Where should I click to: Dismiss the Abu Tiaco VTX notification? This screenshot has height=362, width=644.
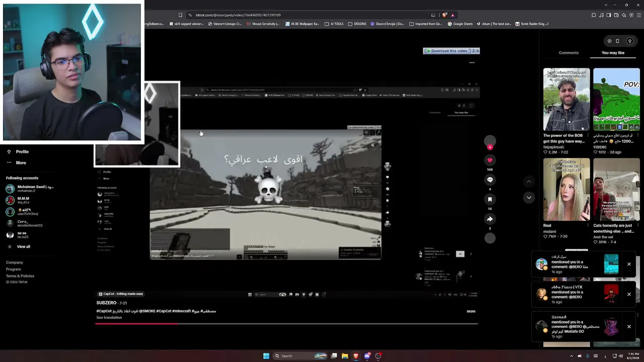point(629,294)
